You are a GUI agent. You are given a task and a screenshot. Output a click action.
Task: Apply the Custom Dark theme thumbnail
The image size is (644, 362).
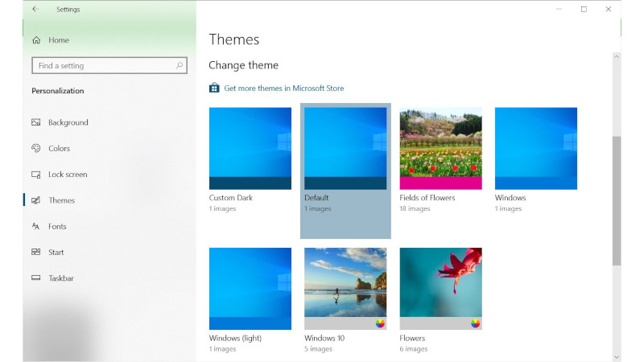[x=250, y=148]
